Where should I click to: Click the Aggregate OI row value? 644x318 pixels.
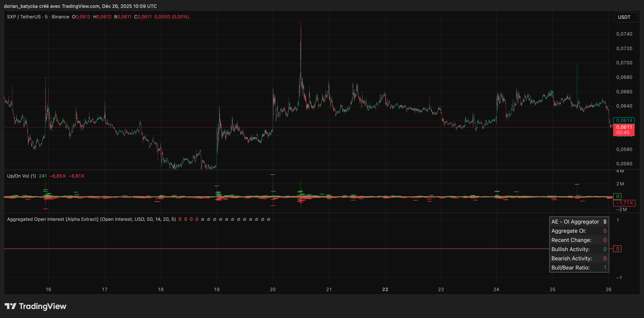point(605,231)
